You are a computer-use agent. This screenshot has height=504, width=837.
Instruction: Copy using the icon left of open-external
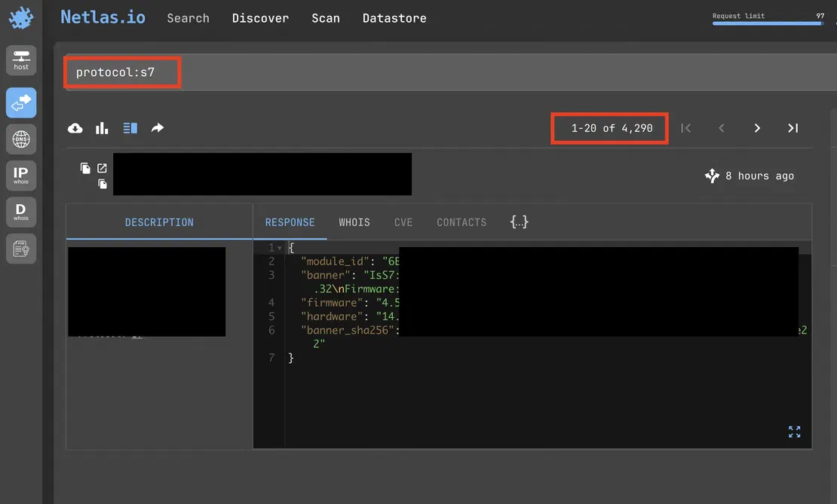(85, 169)
